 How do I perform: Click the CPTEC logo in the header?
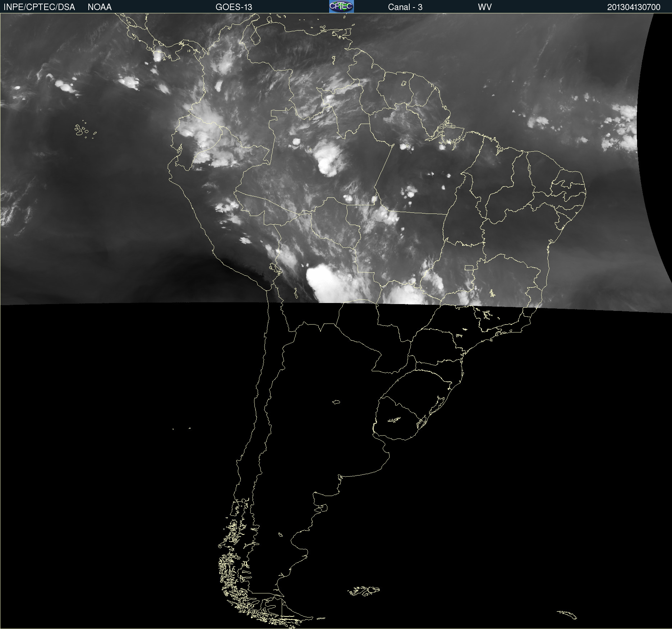[341, 6]
